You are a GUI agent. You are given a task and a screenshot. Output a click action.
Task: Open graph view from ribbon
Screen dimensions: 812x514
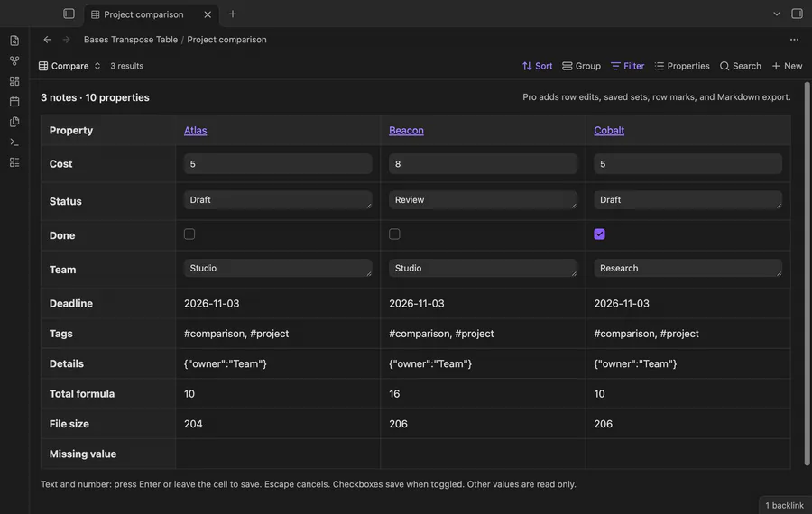[x=14, y=60]
